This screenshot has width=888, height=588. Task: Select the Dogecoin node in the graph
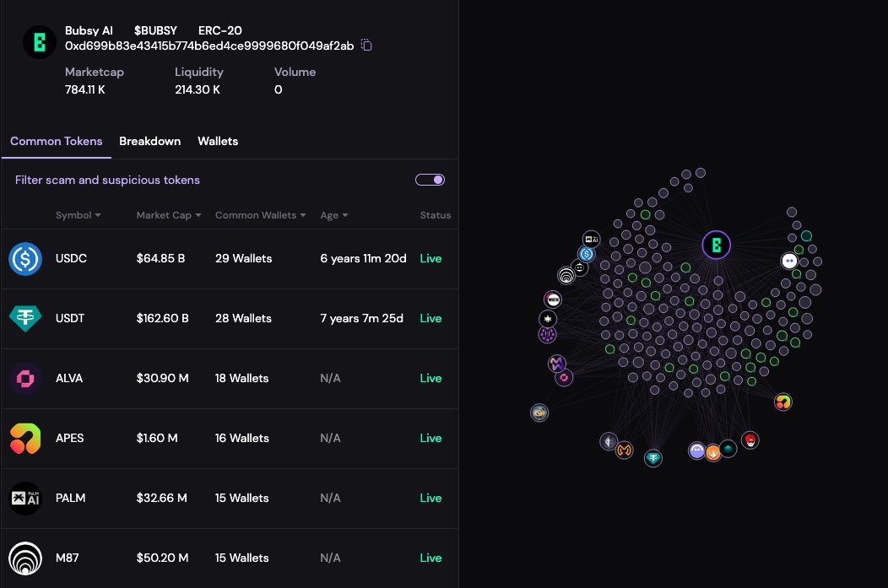coord(539,413)
